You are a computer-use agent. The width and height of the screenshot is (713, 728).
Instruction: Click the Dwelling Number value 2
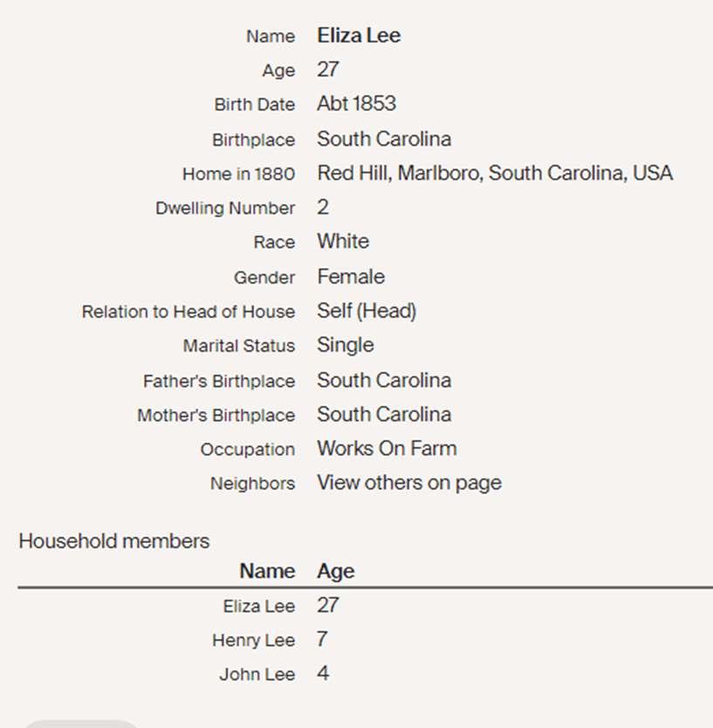tap(323, 208)
